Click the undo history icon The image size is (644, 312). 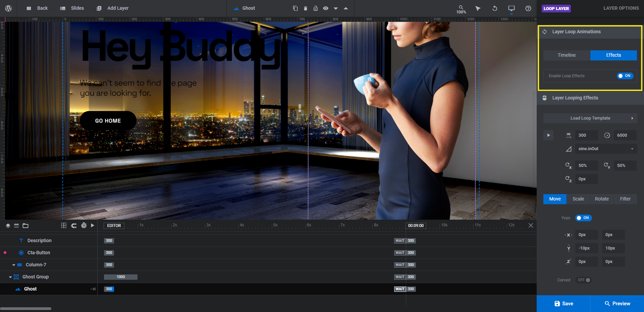495,8
